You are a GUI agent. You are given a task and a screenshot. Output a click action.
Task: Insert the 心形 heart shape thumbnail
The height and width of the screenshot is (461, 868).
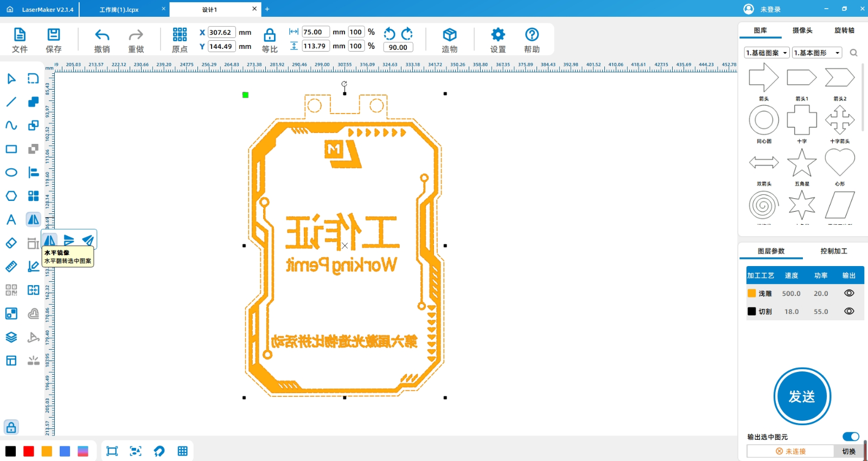coord(840,162)
